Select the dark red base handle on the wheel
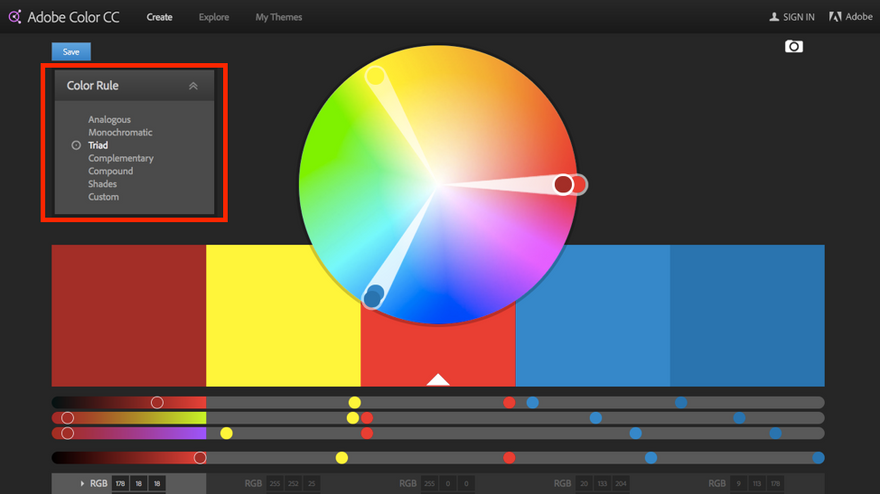Screen dimensions: 880x494 [563, 184]
